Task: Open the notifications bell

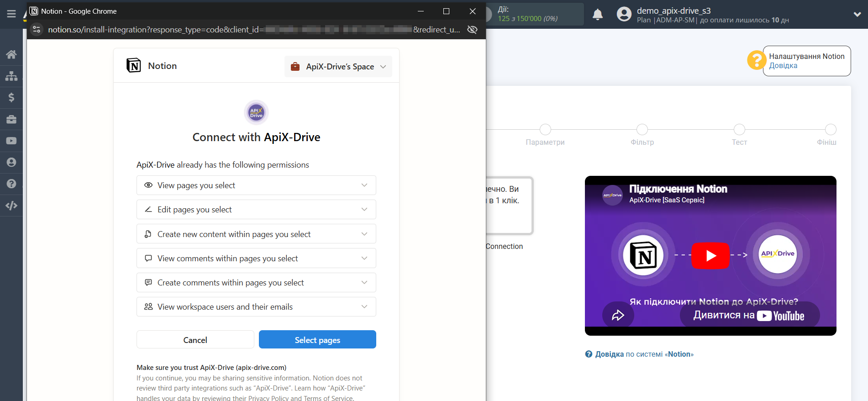Action: coord(598,15)
